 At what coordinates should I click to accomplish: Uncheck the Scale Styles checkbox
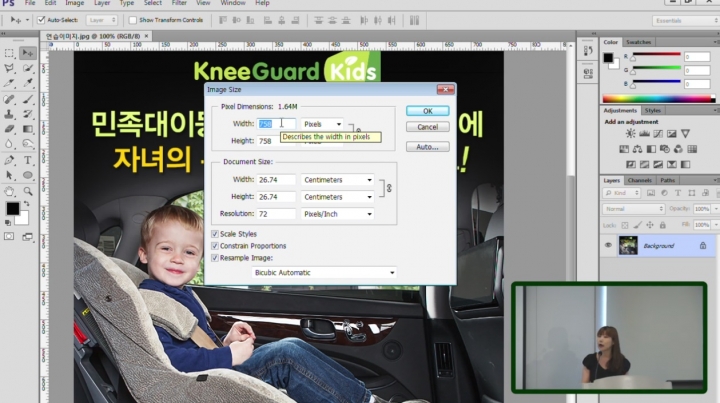click(x=215, y=234)
